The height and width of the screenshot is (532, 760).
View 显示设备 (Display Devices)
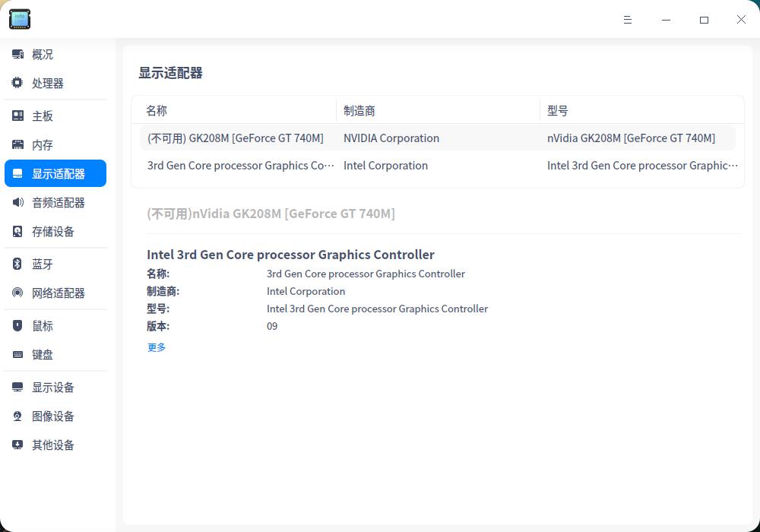point(53,387)
